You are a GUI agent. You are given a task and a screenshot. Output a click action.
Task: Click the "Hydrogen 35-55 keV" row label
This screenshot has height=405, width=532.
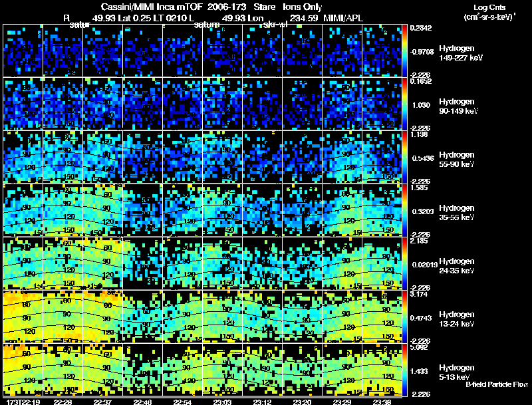[x=457, y=213]
